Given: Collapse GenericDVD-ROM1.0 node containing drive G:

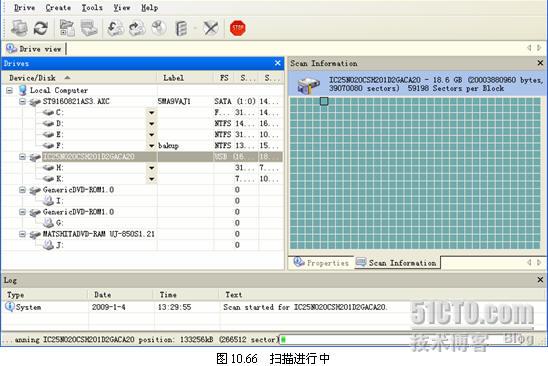Looking at the screenshot, I should (x=22, y=212).
